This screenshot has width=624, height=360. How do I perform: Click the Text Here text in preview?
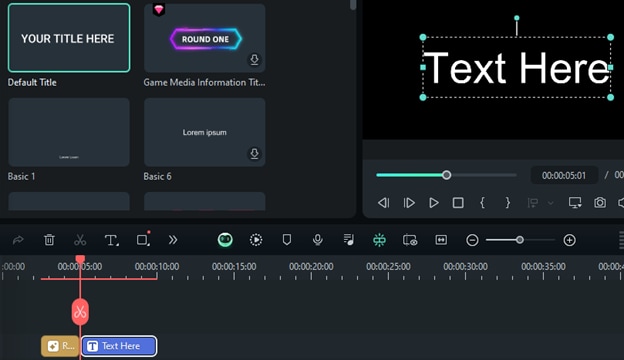click(x=517, y=68)
